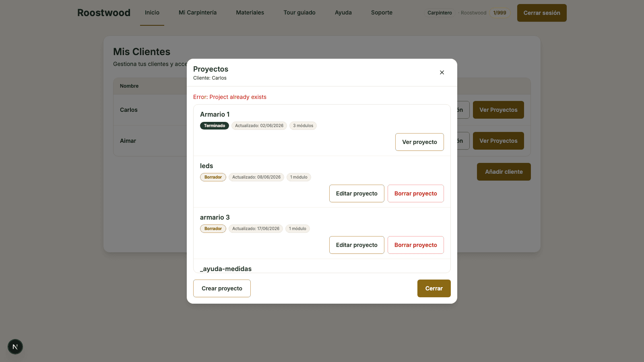Select the Terminado status badge
Screen dimensions: 644x362
click(x=215, y=125)
